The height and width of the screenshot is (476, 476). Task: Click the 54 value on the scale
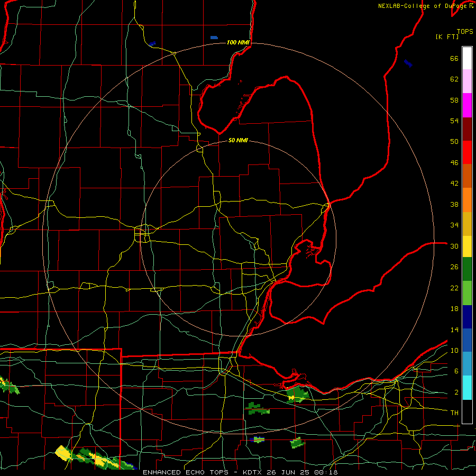454,121
